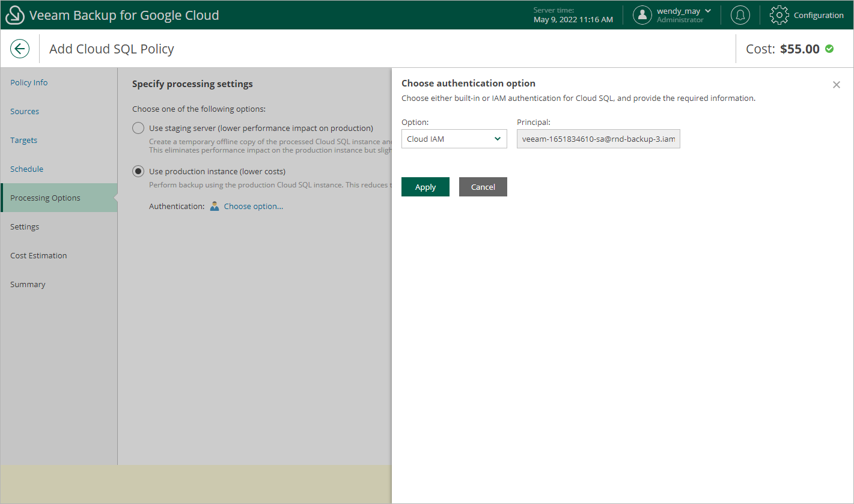
Task: Click the Veeam logo icon
Action: tap(15, 15)
